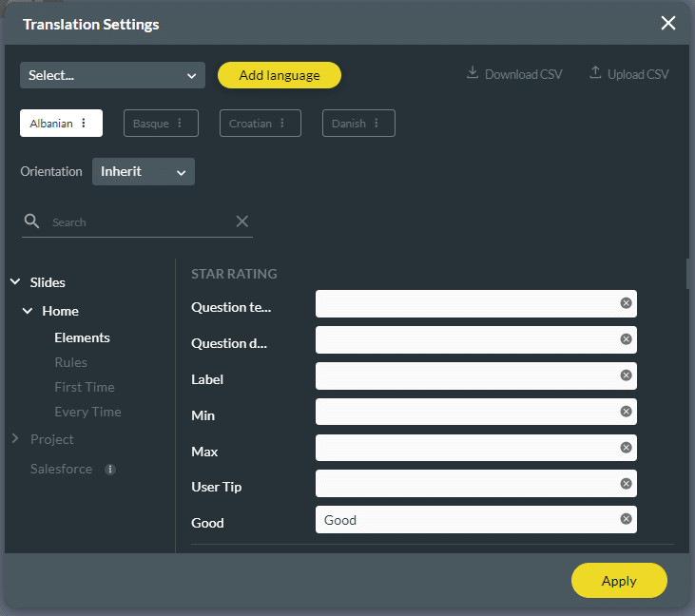Open the Basque language three-dot menu
The height and width of the screenshot is (616, 695).
(180, 124)
